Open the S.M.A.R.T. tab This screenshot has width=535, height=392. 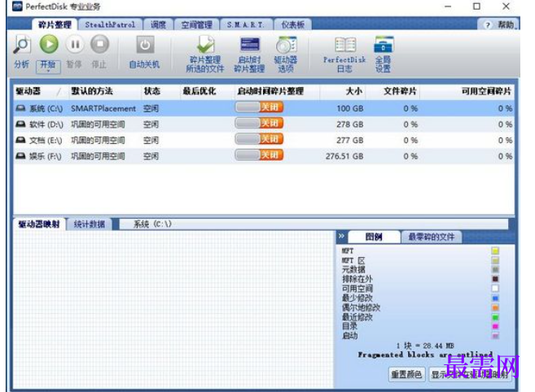246,25
